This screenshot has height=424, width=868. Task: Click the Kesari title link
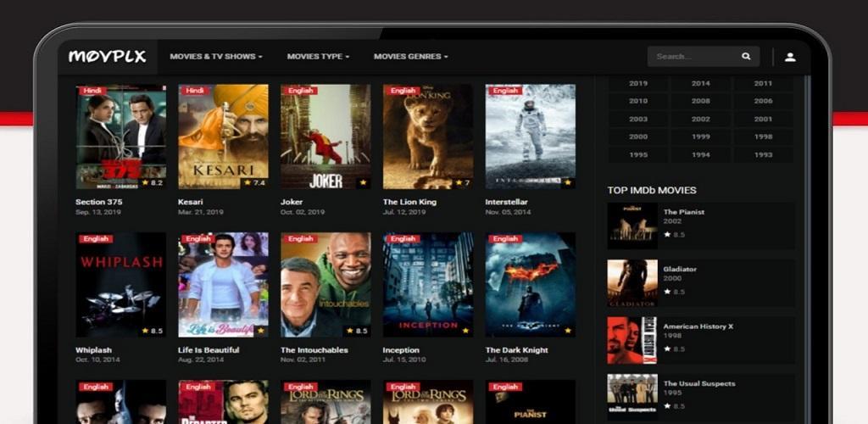pyautogui.click(x=191, y=202)
